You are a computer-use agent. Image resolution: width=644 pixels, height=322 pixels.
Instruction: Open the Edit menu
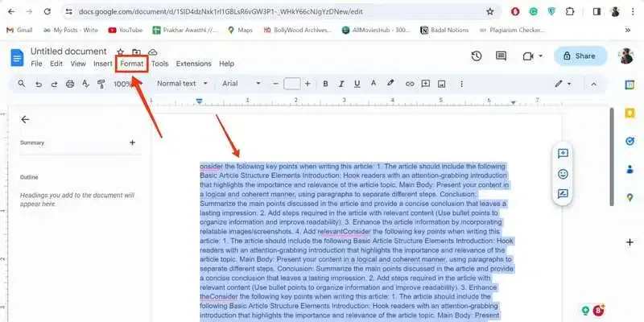(x=56, y=64)
